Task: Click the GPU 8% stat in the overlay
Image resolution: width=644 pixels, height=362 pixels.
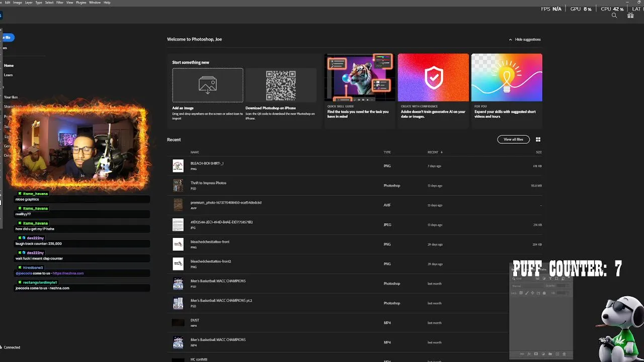Action: [x=581, y=9]
